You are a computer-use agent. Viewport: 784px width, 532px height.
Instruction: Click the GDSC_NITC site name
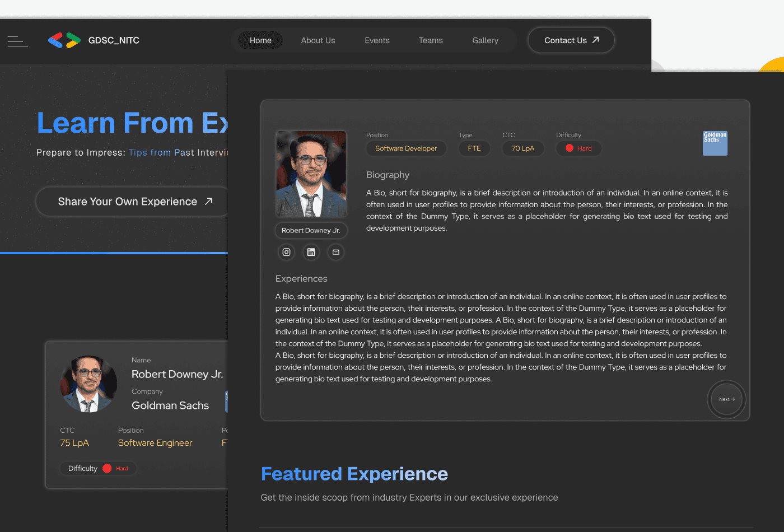click(x=114, y=40)
